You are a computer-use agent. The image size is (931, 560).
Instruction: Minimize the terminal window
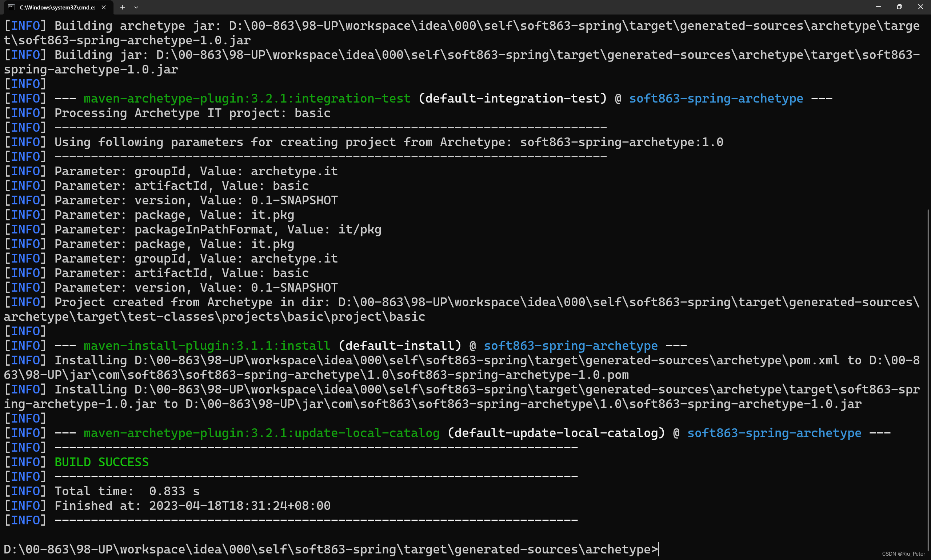click(x=879, y=7)
